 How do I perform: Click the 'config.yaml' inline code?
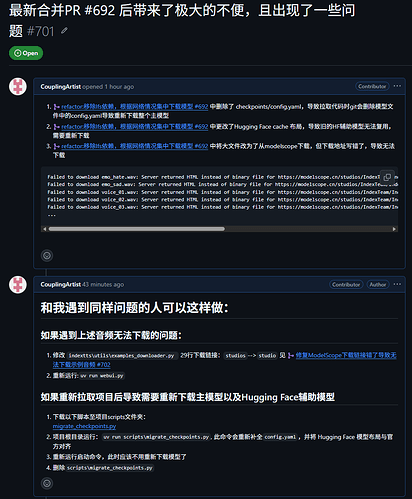(280, 437)
